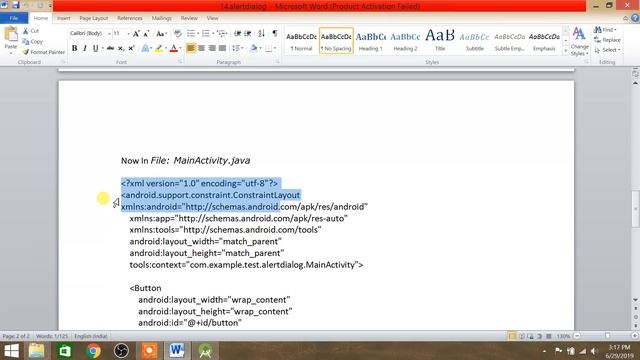Click the volume speaker tray icon
This screenshot has height=360, width=640.
tap(594, 351)
